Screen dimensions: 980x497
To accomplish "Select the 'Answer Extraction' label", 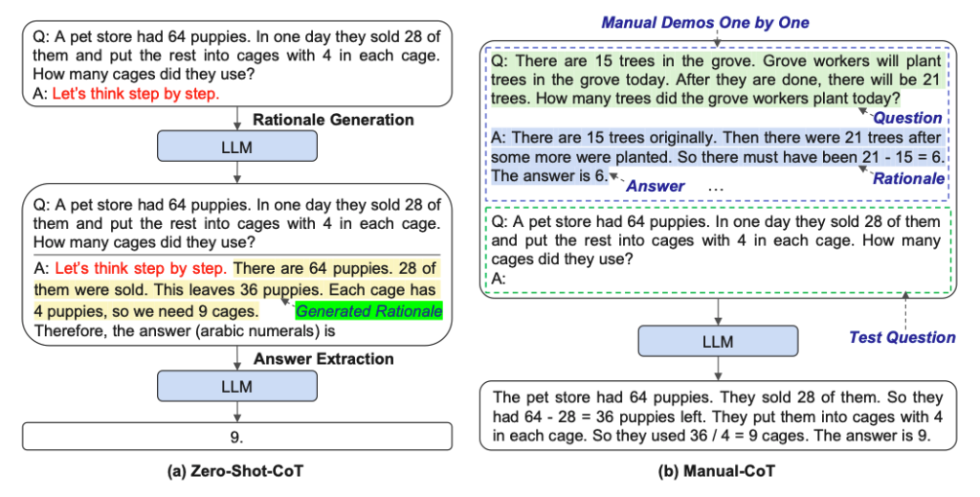I will click(x=323, y=358).
